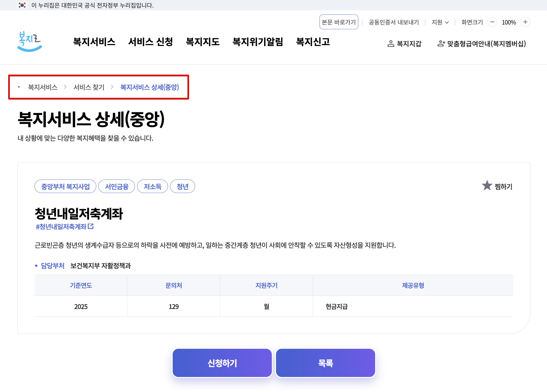The width and height of the screenshot is (547, 392).
Task: Open the 복지신고 menu
Action: (x=313, y=42)
